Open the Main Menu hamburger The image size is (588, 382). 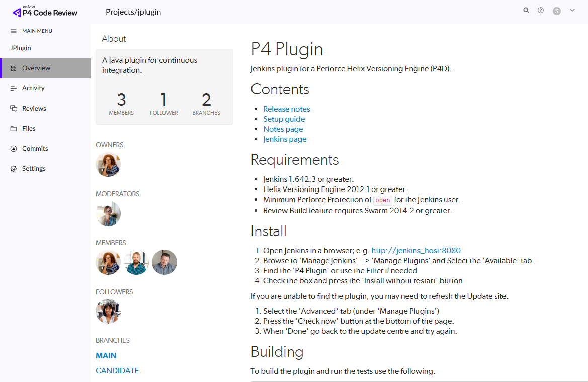tap(13, 31)
